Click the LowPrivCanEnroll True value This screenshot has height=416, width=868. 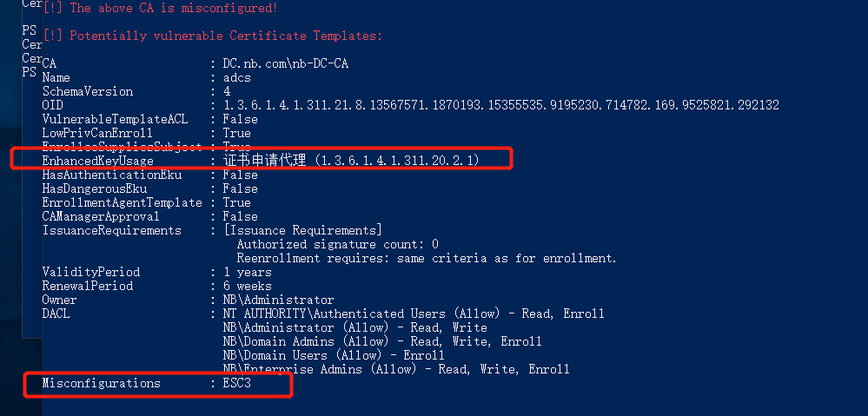tap(237, 134)
